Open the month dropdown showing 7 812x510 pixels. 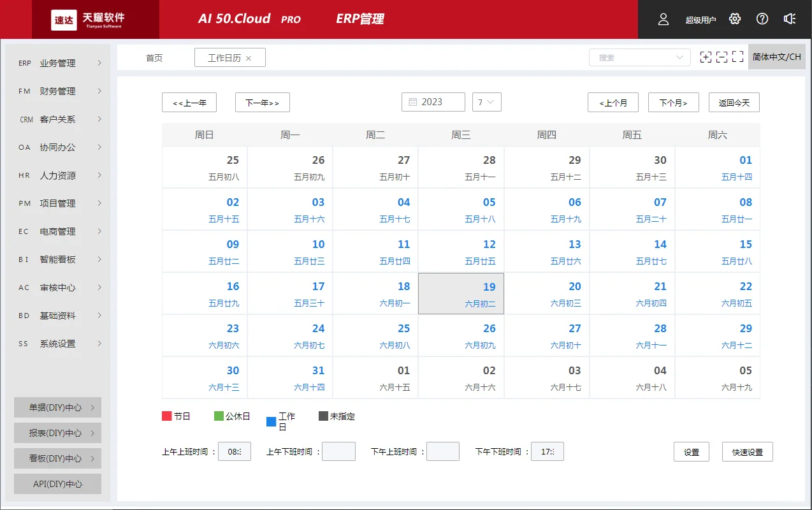pos(486,101)
